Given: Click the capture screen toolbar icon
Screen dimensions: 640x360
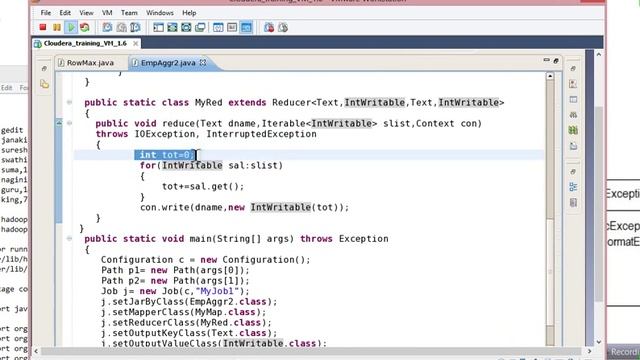Looking at the screenshot, I should coord(269,27).
